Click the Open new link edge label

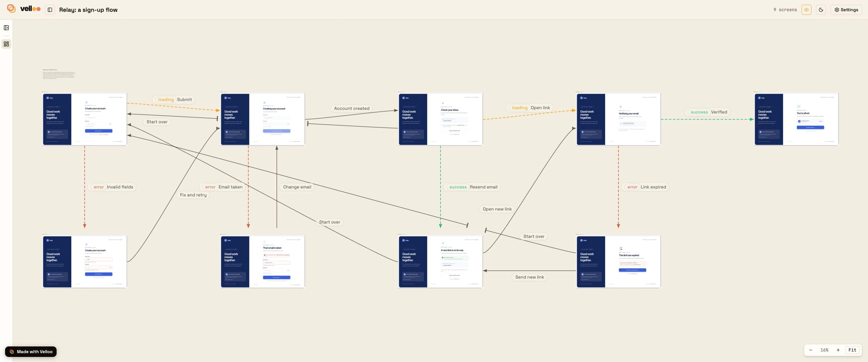point(497,209)
